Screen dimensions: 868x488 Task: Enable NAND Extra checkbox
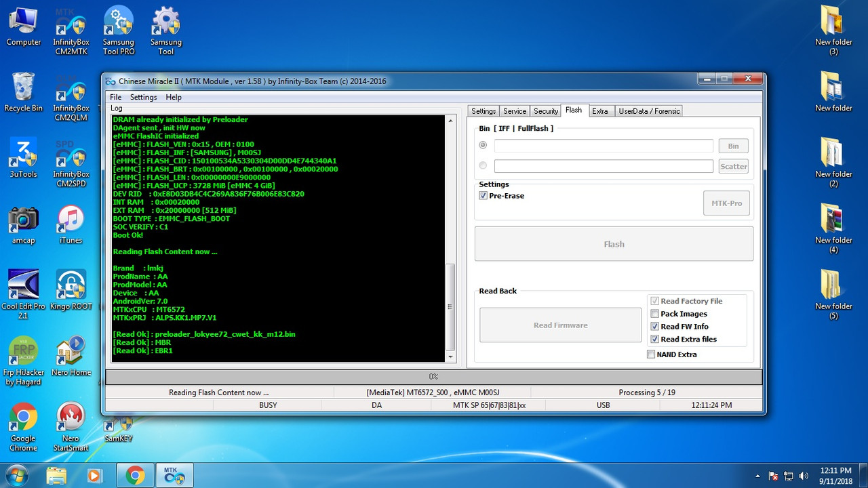(x=651, y=354)
